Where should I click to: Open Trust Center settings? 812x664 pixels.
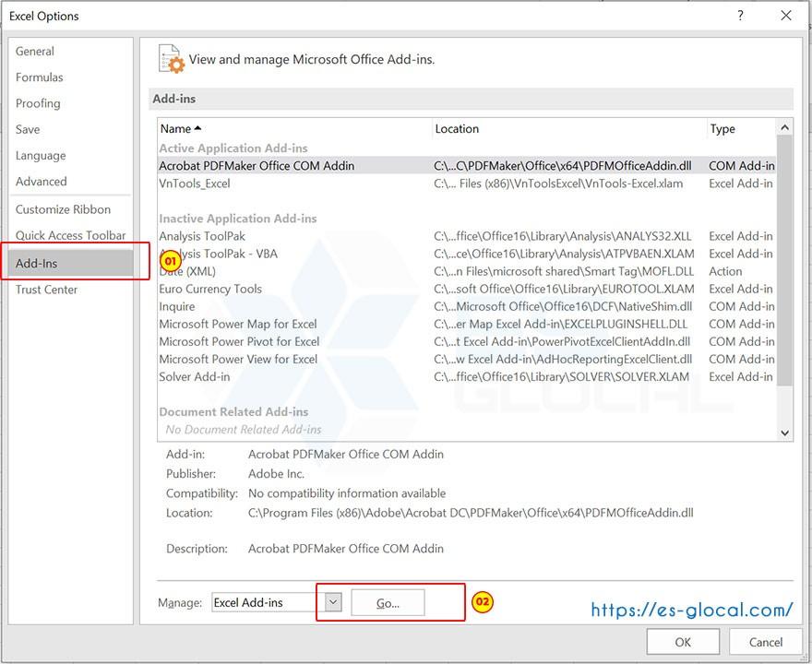pos(46,290)
